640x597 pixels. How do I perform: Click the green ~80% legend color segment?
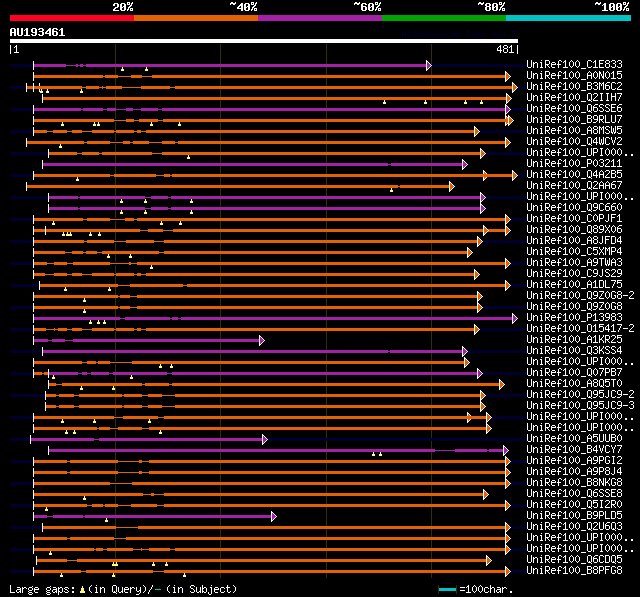coord(444,18)
